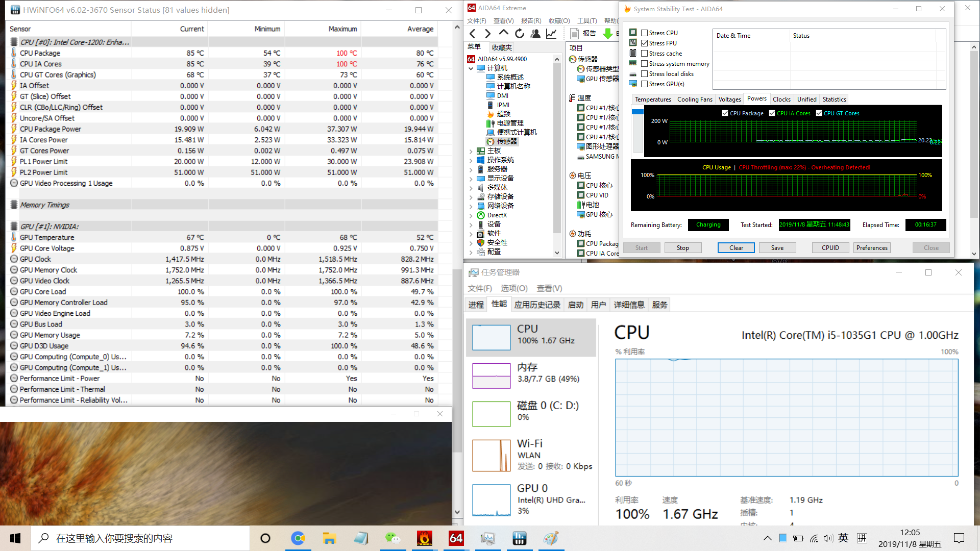Expand the 主板 node in AIDA64 tree

[x=471, y=151]
